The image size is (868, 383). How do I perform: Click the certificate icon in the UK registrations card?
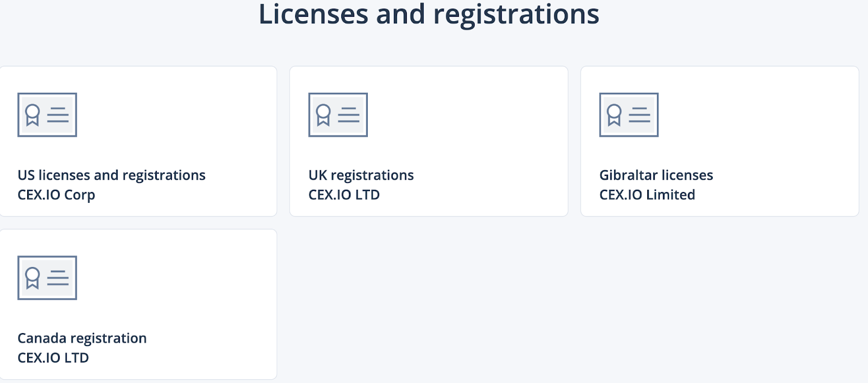[338, 114]
